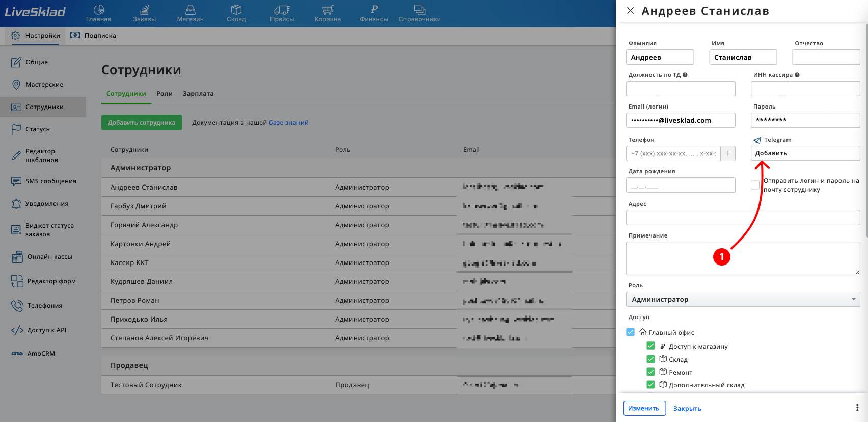The height and width of the screenshot is (422, 868).
Task: Open the база знаний link
Action: pos(289,123)
